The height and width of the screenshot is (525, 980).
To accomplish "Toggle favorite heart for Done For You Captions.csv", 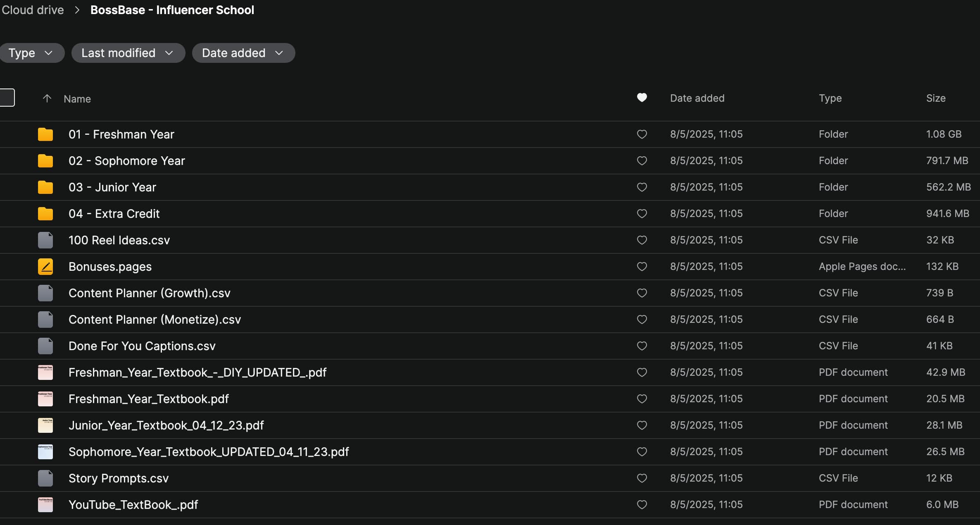I will pyautogui.click(x=642, y=346).
